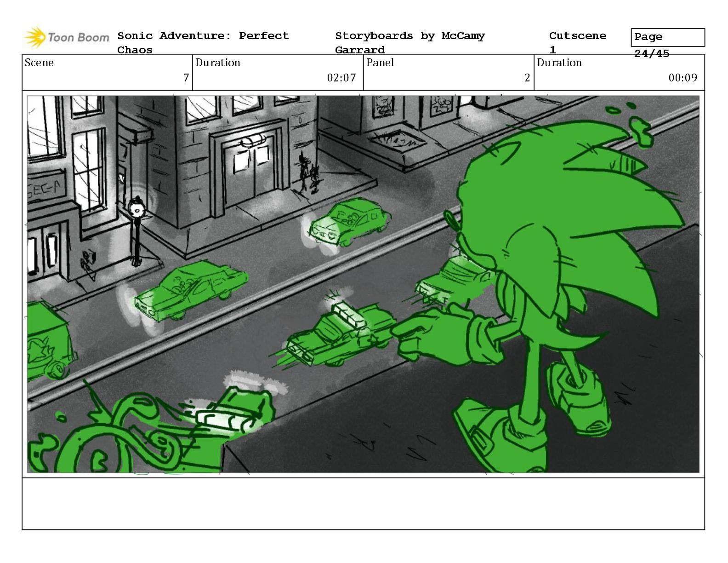
Task: Click the Page number box
Action: coord(668,37)
